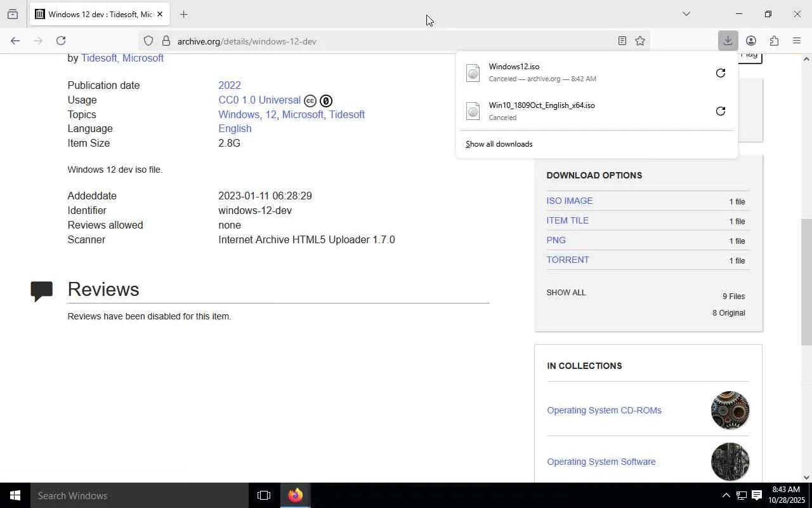812x508 pixels.
Task: Open the network tray icon
Action: 741,495
